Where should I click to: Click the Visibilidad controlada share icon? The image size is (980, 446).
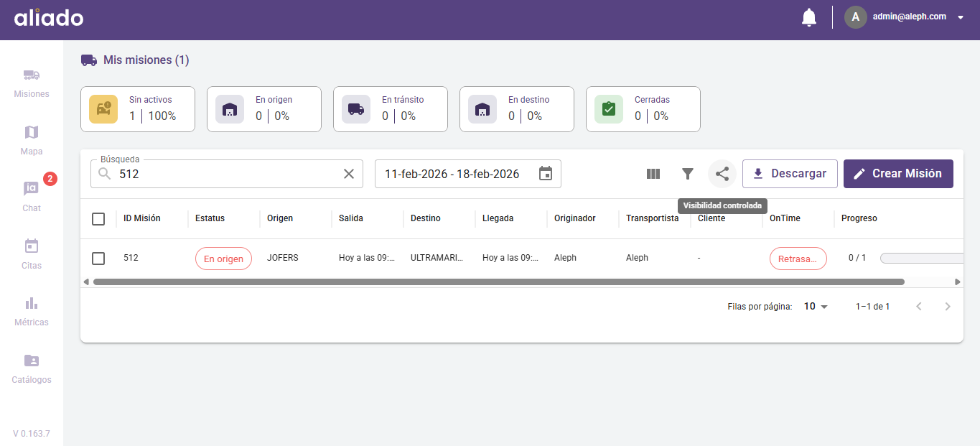pyautogui.click(x=722, y=174)
